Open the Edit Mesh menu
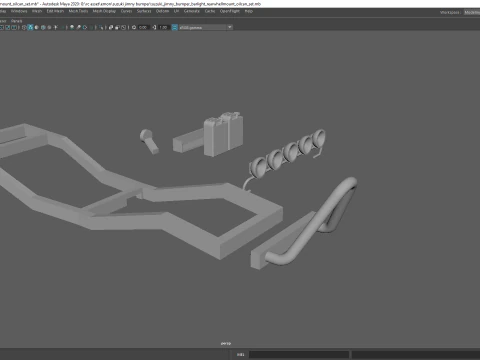Screen dimensions: 480x360 tap(55, 11)
